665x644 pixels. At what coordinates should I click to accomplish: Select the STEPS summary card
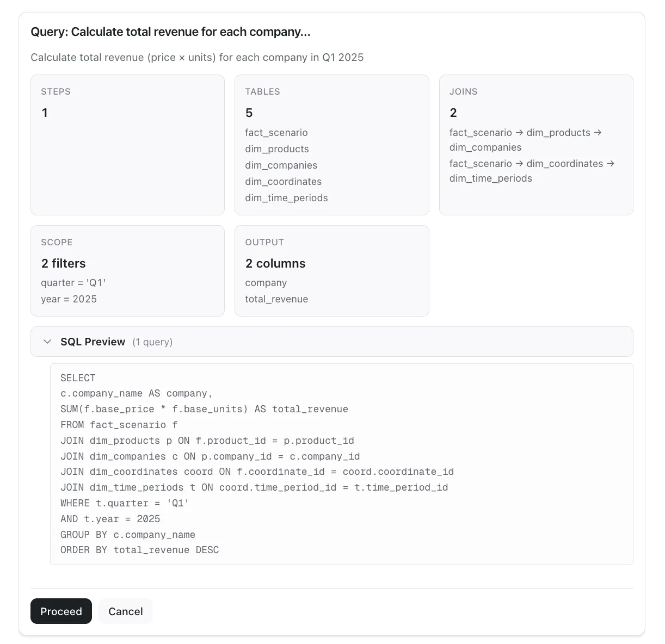(x=127, y=145)
